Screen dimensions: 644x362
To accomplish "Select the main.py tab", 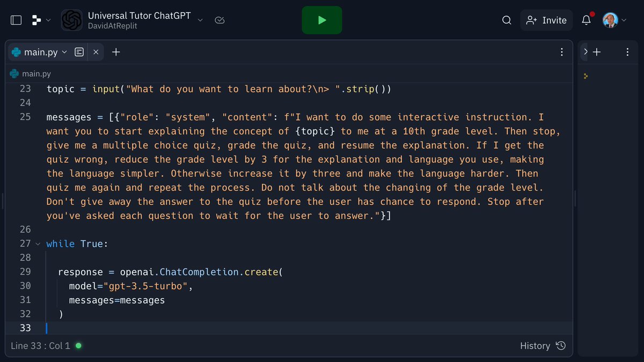I will tap(41, 52).
